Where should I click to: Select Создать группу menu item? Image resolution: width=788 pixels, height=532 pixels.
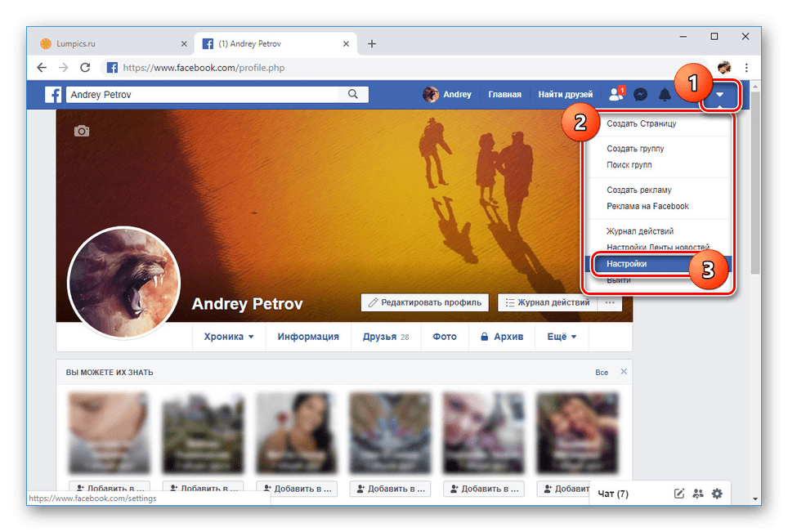[x=635, y=149]
